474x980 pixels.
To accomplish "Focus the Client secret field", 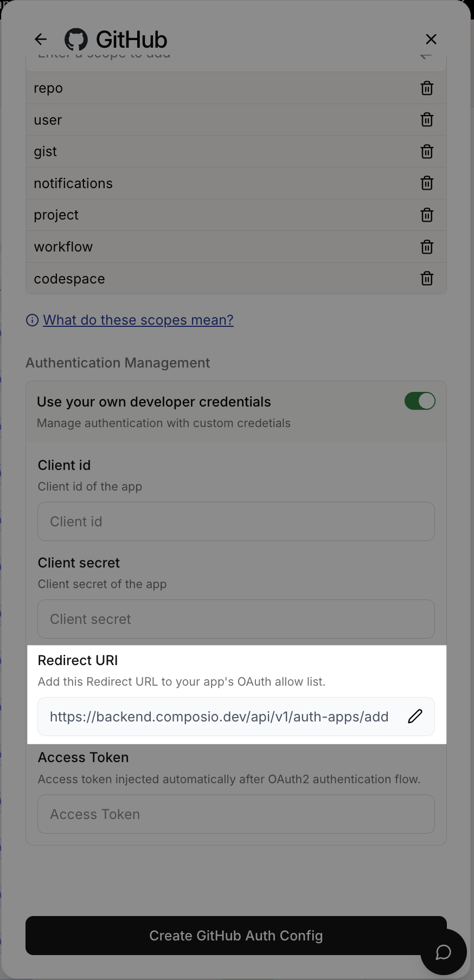I will 236,618.
